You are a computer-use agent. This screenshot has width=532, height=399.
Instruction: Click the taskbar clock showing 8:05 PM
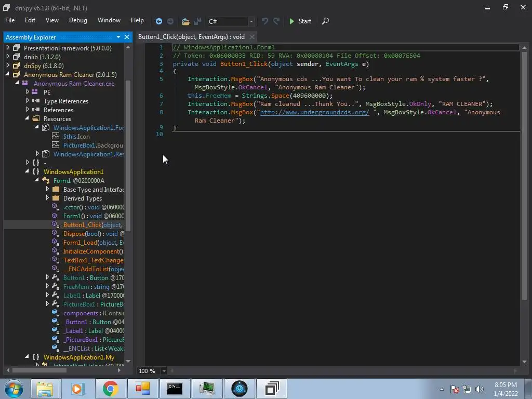click(506, 389)
